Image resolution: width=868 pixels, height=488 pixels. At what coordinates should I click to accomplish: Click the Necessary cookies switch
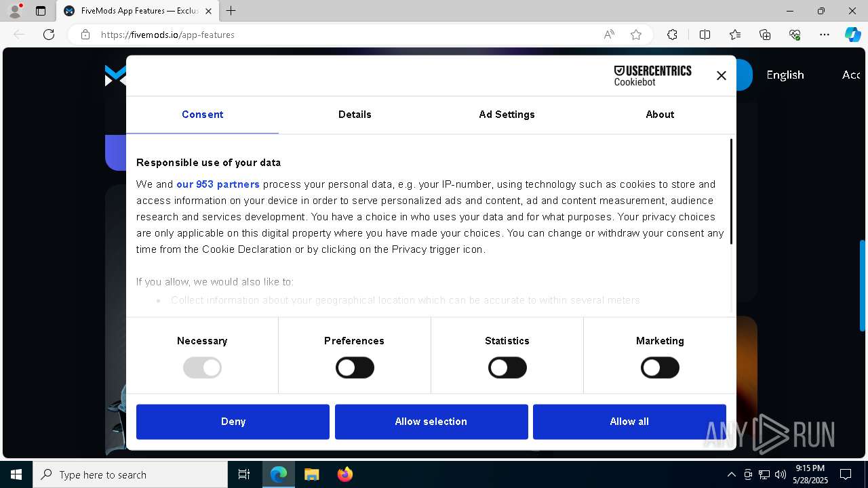[202, 368]
